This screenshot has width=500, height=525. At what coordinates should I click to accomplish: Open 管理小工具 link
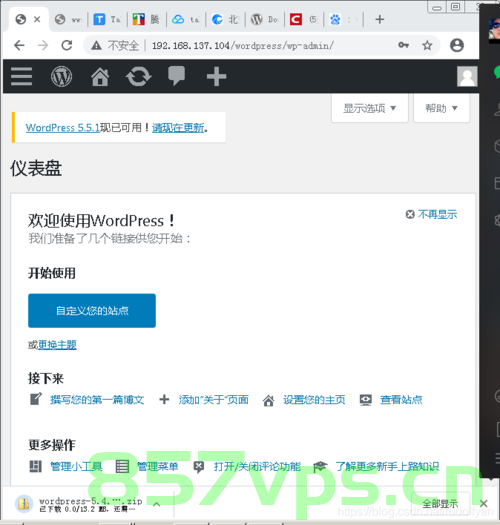(x=76, y=467)
